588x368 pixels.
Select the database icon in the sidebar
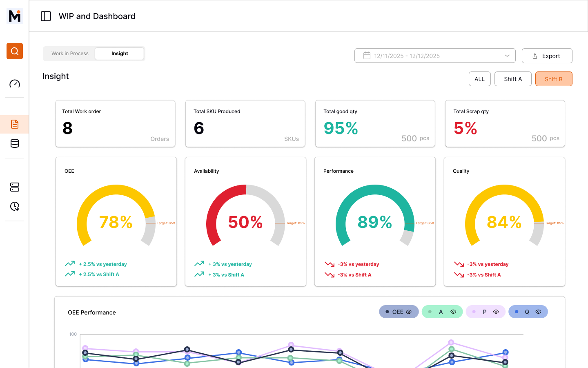14,143
